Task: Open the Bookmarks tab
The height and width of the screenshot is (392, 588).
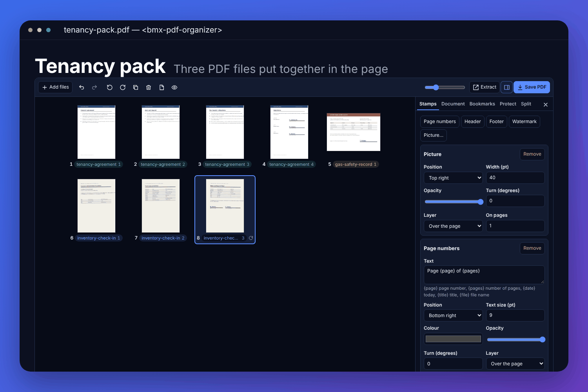Action: point(482,104)
